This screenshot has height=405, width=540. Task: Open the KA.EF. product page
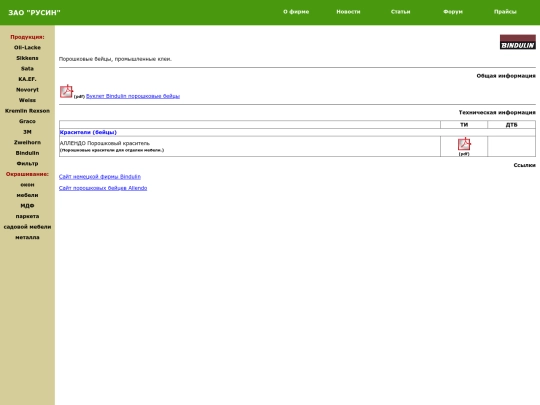(x=27, y=79)
